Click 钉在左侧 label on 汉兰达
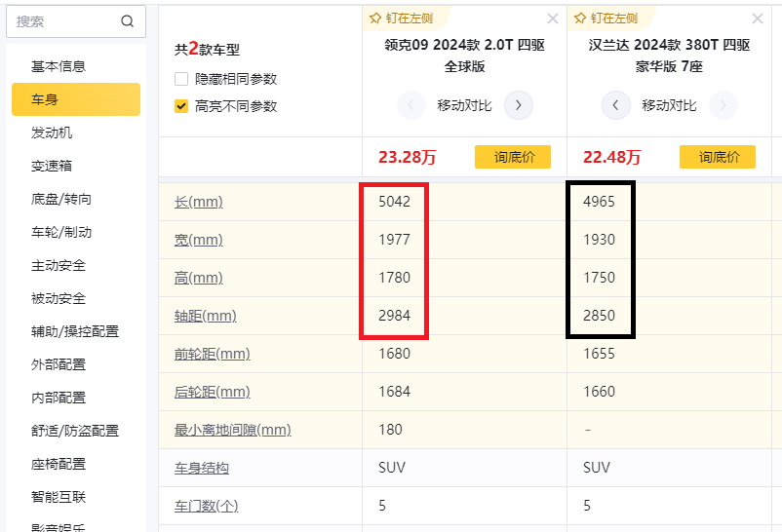 614,19
